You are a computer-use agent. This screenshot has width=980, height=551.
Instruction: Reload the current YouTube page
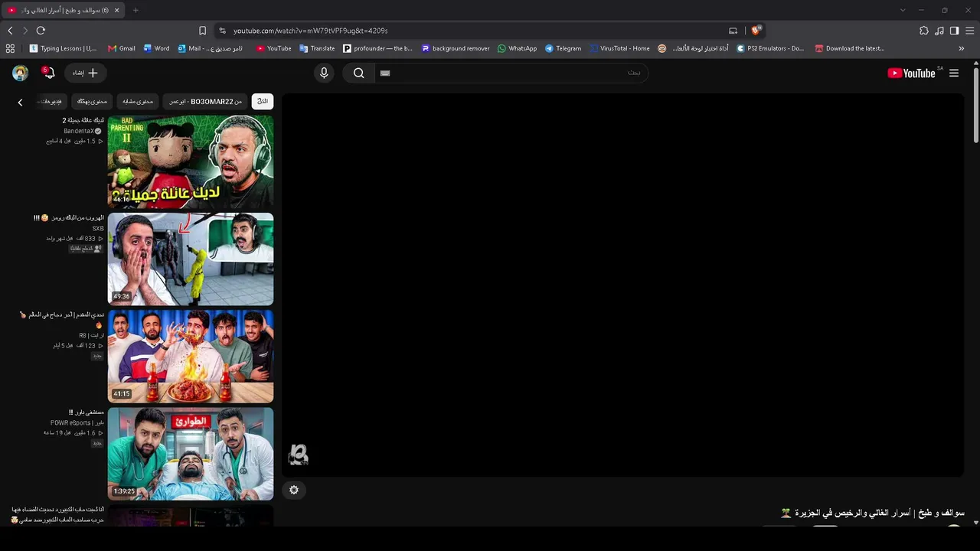pos(41,31)
